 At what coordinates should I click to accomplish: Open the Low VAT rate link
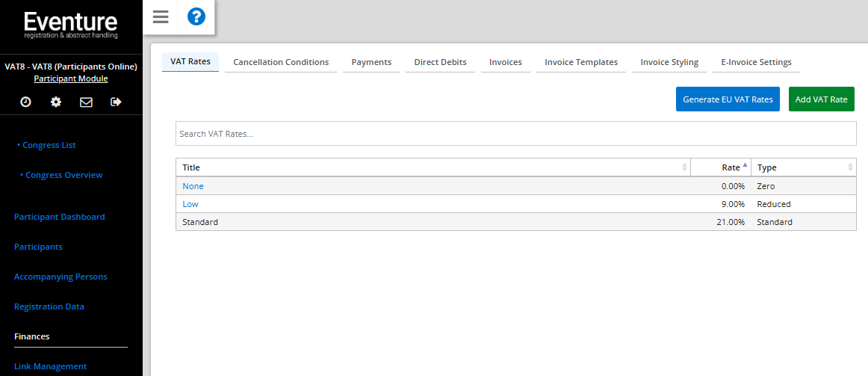pyautogui.click(x=190, y=204)
